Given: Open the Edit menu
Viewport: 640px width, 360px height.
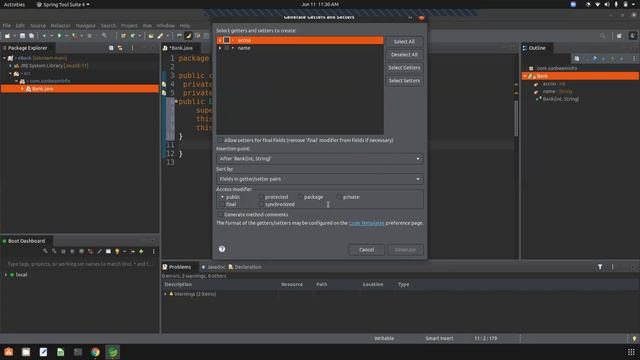Looking at the screenshot, I should [x=20, y=25].
